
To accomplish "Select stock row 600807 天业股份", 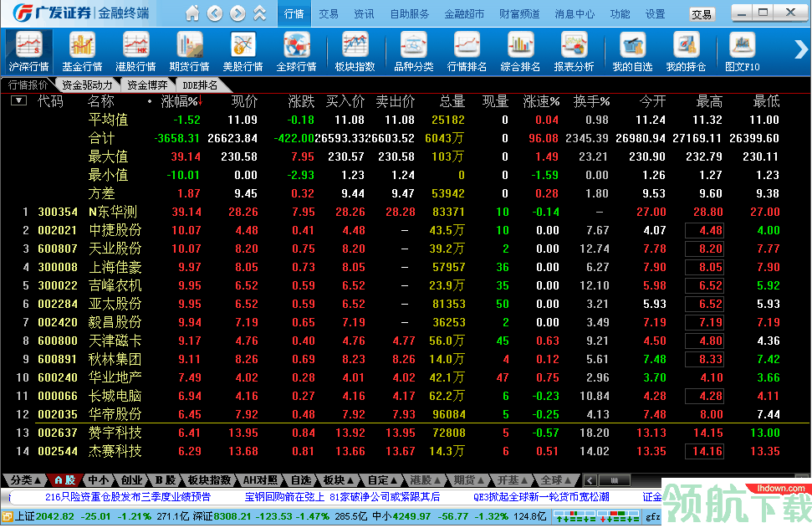I will click(406, 249).
